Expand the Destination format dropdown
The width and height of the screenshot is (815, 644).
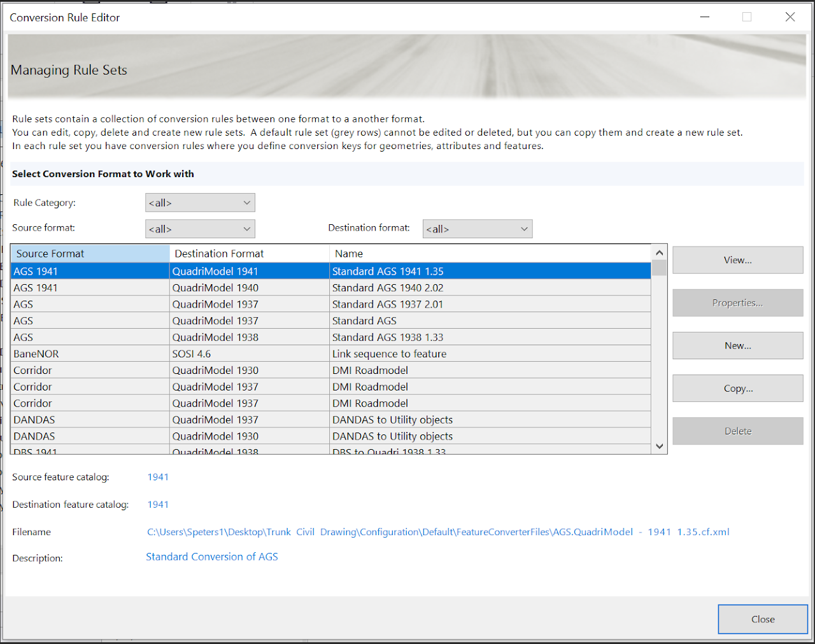pos(478,229)
